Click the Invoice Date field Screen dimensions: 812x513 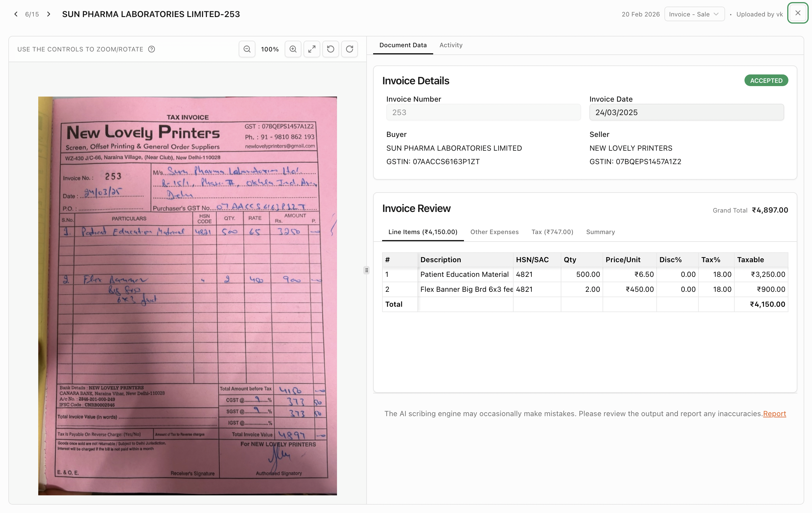coord(686,112)
